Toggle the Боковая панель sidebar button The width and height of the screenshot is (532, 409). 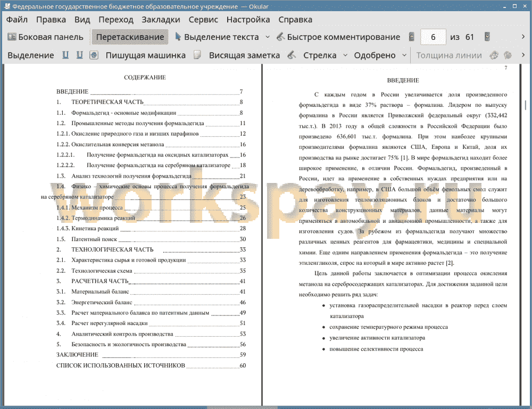point(45,37)
